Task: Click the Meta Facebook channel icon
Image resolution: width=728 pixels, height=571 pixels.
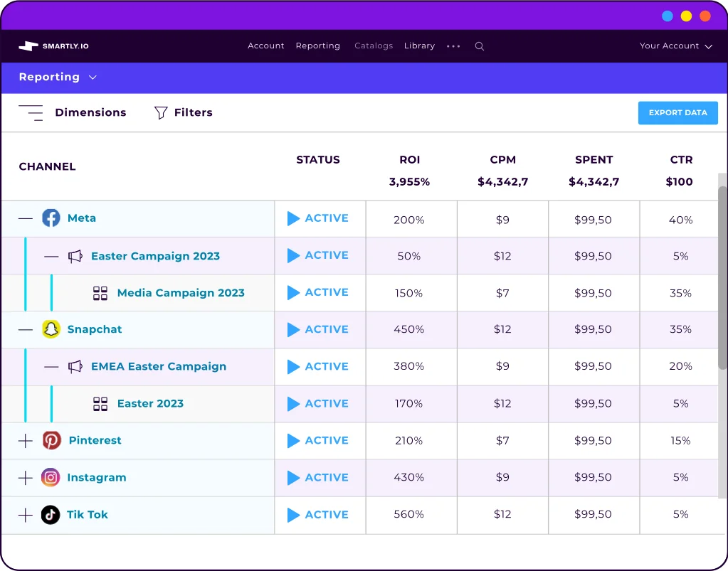Action: [x=51, y=218]
